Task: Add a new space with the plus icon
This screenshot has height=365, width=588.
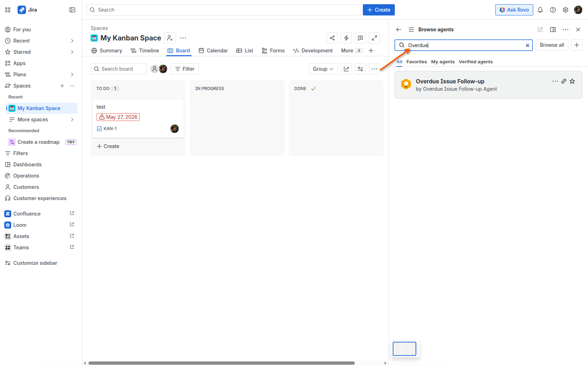Action: (62, 86)
